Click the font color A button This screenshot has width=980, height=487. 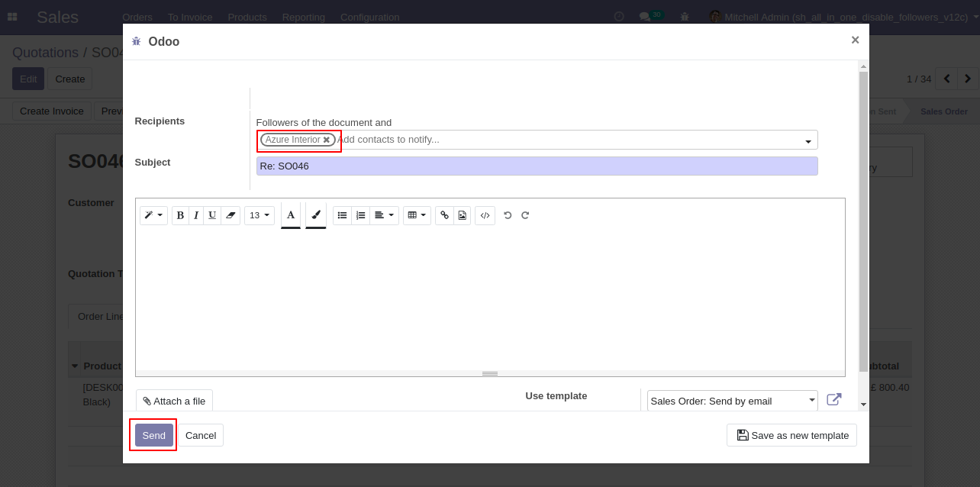pos(291,215)
